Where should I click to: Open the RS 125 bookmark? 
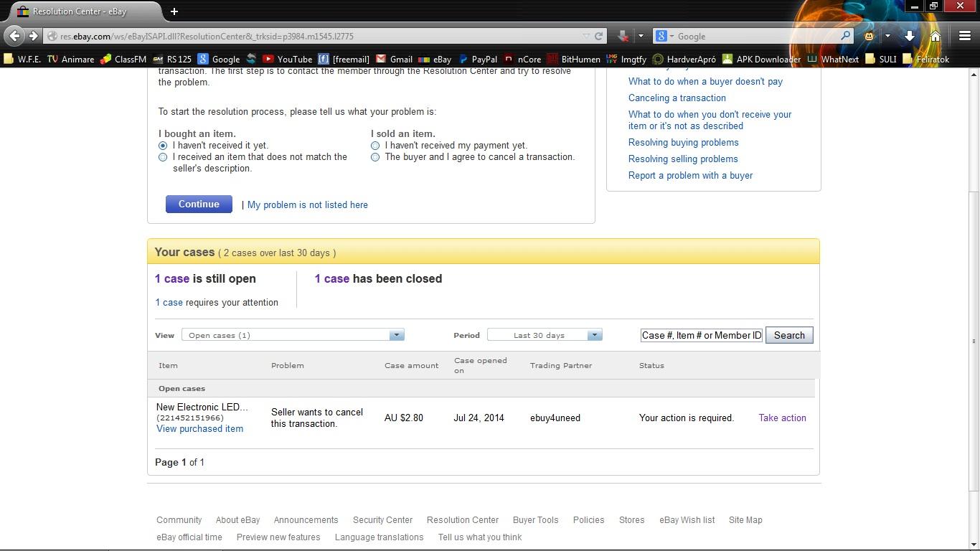coord(172,59)
